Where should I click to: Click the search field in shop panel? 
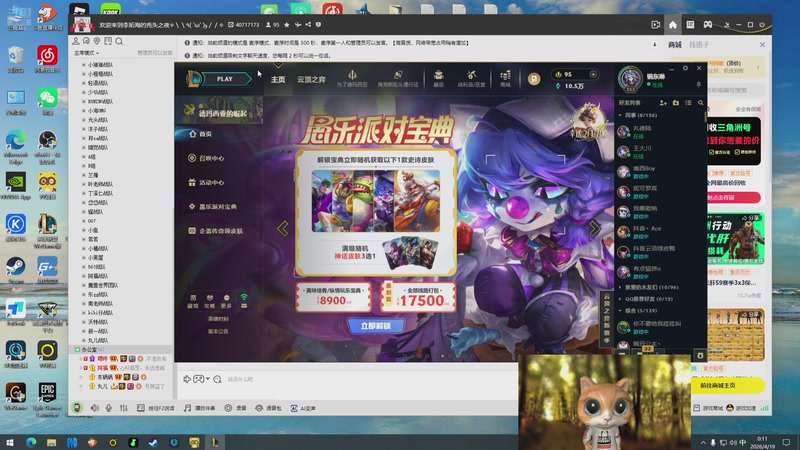(x=735, y=90)
